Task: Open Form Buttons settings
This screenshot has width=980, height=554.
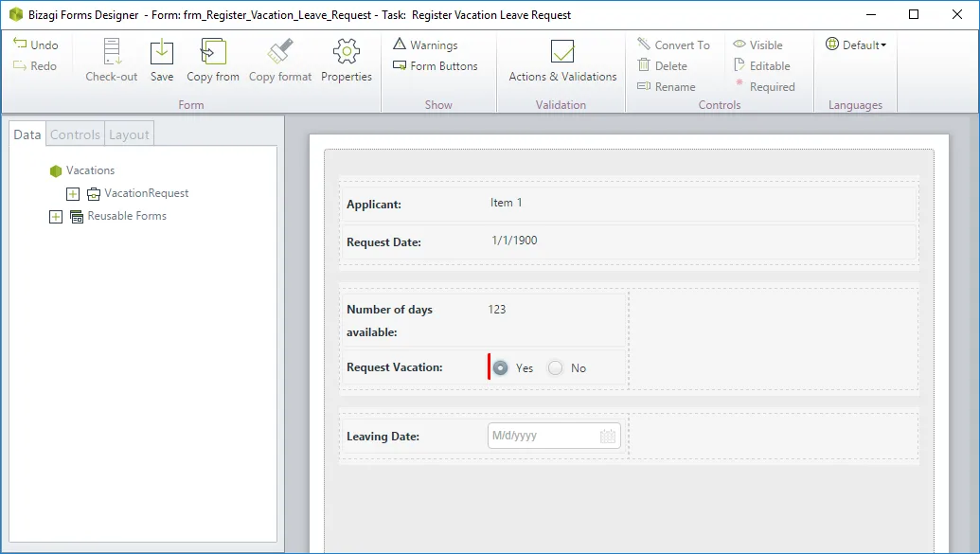Action: [435, 65]
